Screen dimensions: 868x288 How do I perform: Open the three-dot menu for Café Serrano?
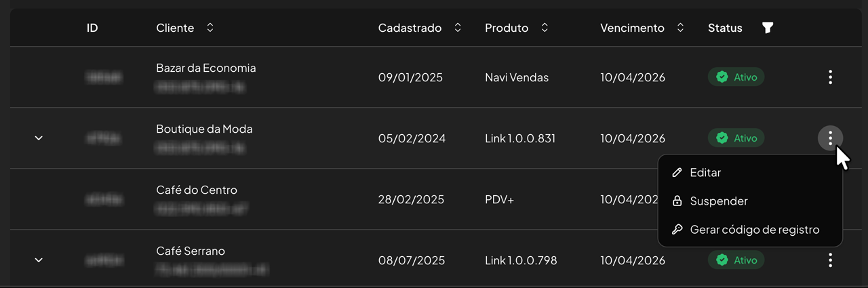coord(831,260)
